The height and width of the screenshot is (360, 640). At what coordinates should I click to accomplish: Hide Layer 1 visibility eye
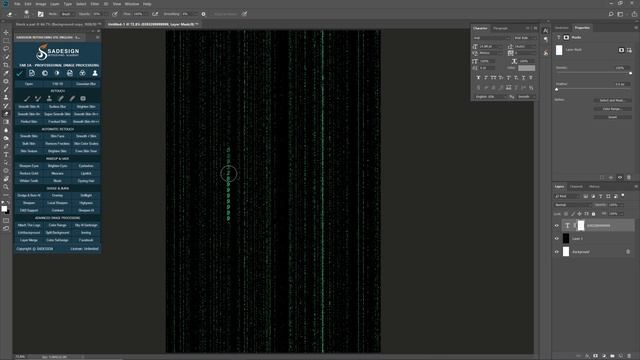coord(556,239)
